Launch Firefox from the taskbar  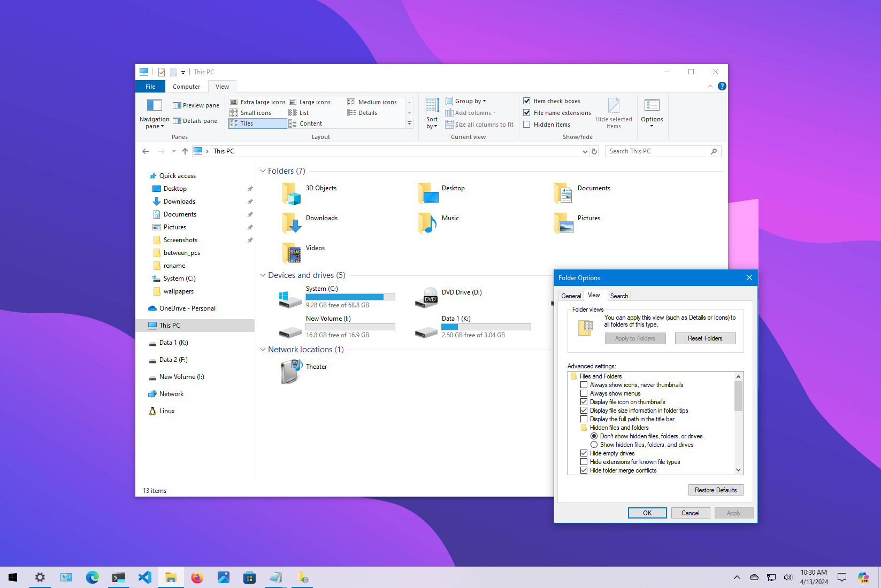click(197, 577)
